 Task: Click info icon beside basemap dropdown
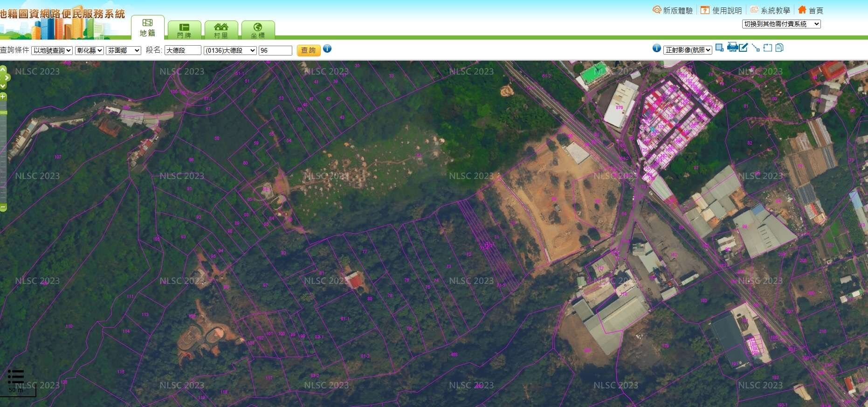pos(656,48)
